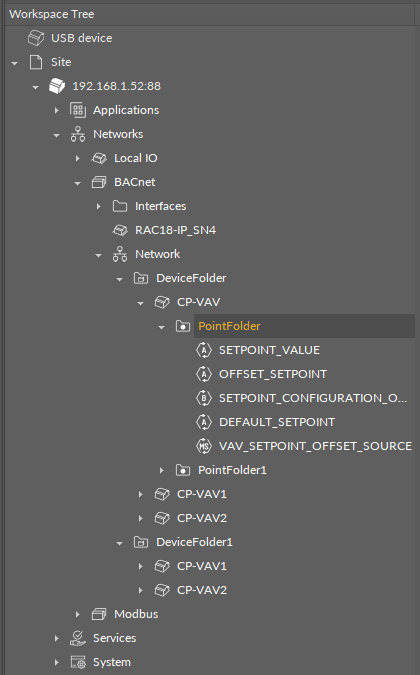
Task: Click the USB device icon
Action: [x=36, y=38]
